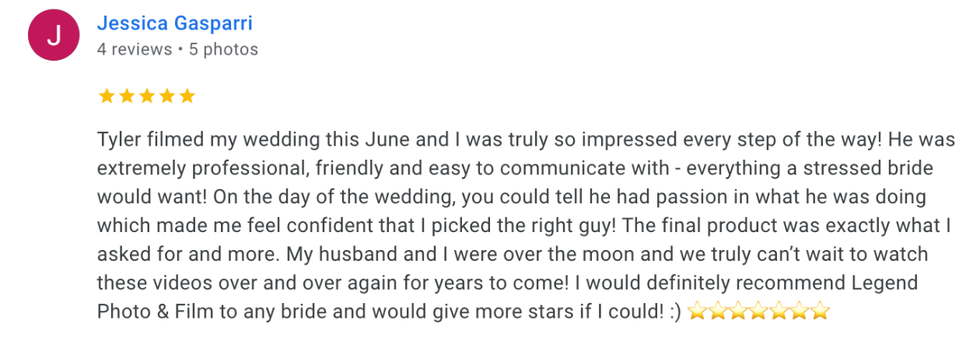Click the "5 photos" count text

[x=224, y=50]
